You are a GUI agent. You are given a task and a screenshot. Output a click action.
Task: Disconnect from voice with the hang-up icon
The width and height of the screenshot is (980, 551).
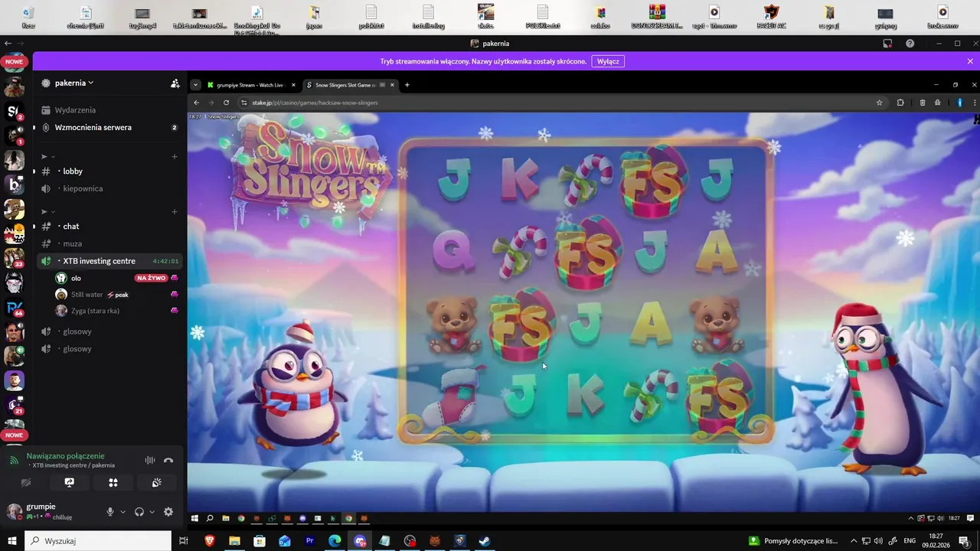(168, 461)
